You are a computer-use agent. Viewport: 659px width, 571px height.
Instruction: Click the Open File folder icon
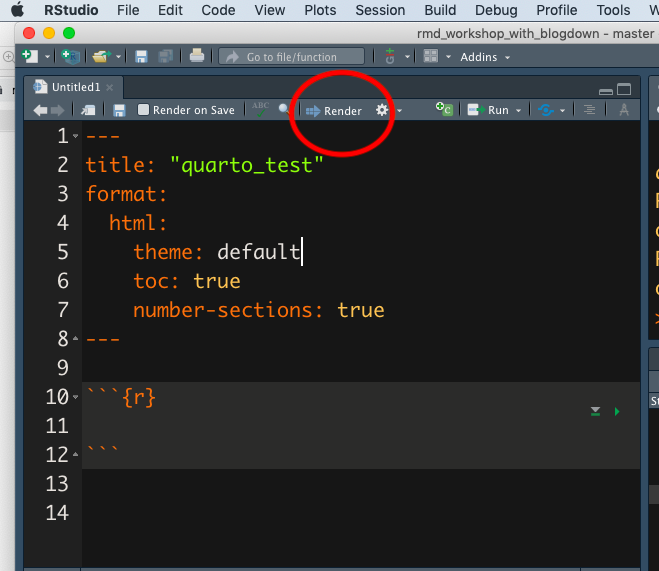coord(101,56)
